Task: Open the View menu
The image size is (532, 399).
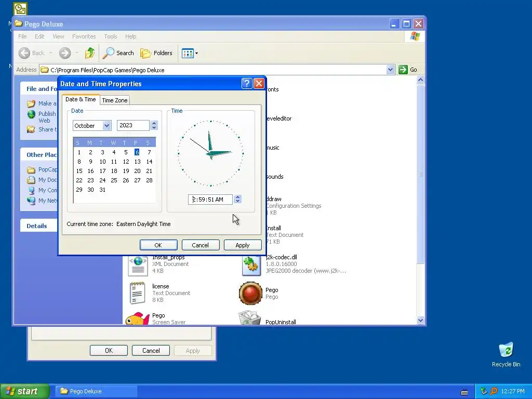Action: pyautogui.click(x=58, y=36)
